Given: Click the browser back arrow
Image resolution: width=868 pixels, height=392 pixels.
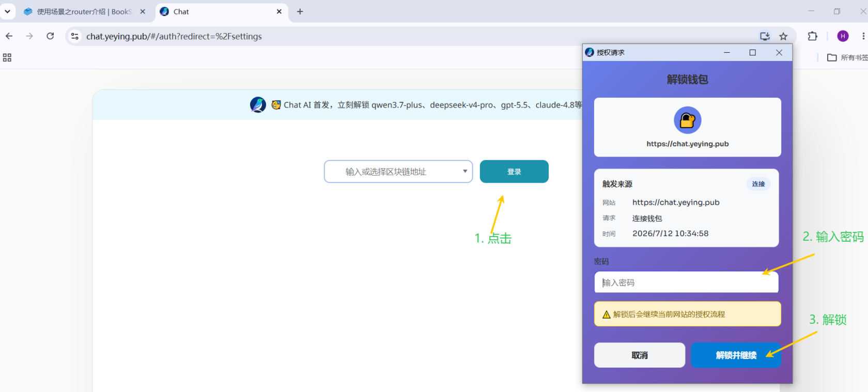Looking at the screenshot, I should pyautogui.click(x=9, y=36).
